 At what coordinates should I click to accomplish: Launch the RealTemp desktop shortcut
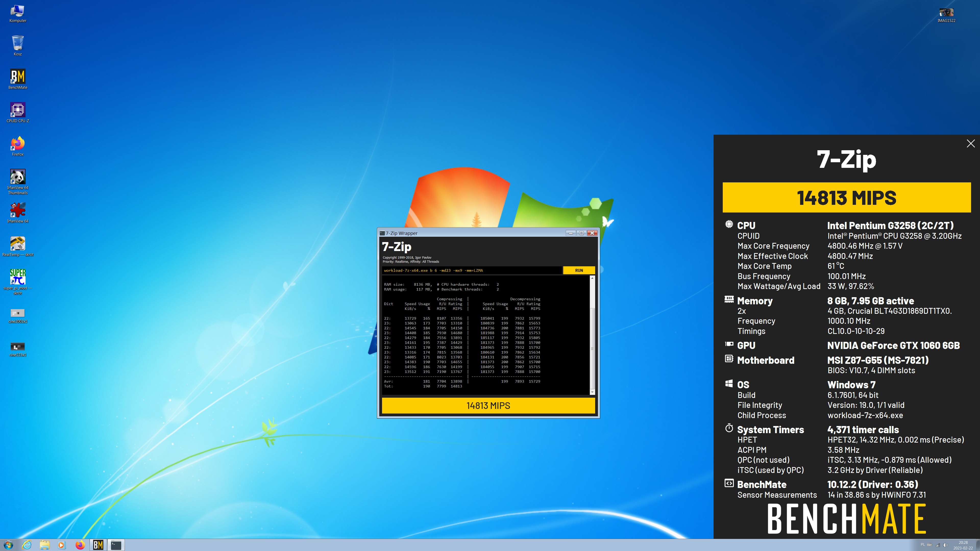[18, 246]
